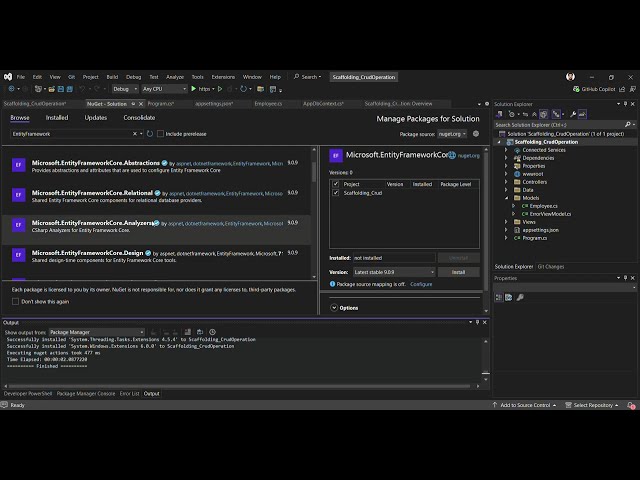Toggle word wrap in Output window
Image resolution: width=640 pixels, height=480 pixels.
200,332
